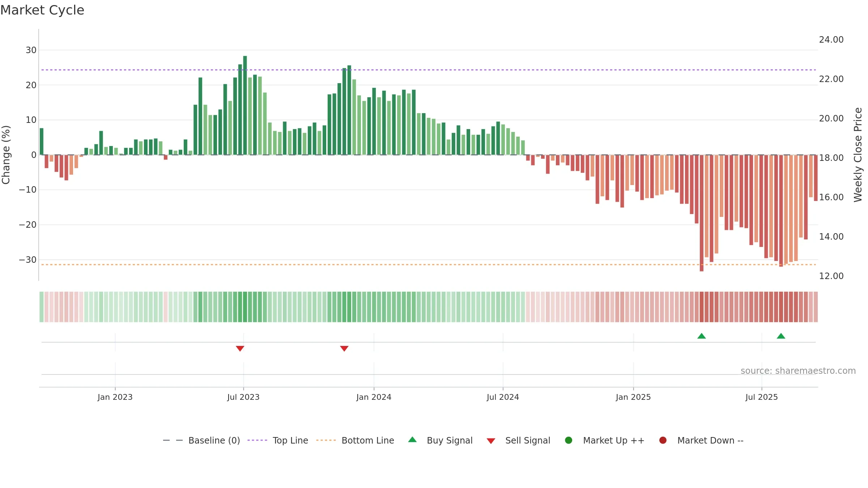Click the Jan 2023 axis label
This screenshot has height=488, width=868.
click(x=115, y=397)
